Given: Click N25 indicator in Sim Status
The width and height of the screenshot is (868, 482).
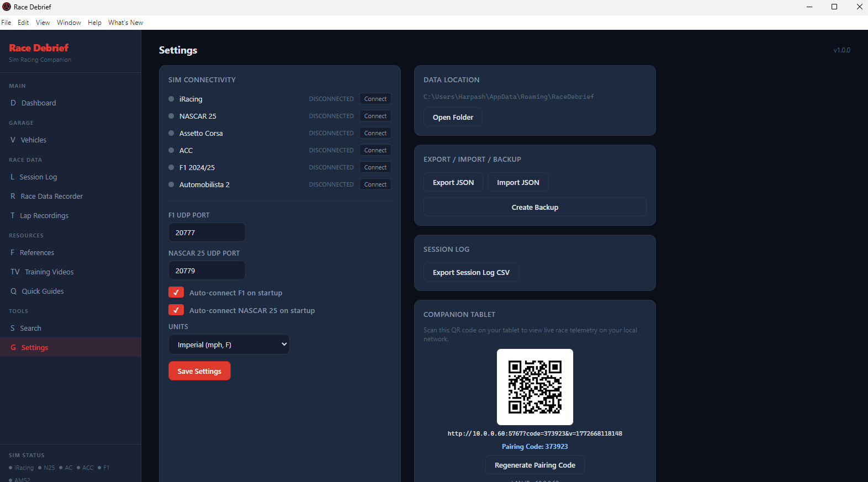Looking at the screenshot, I should [x=47, y=468].
